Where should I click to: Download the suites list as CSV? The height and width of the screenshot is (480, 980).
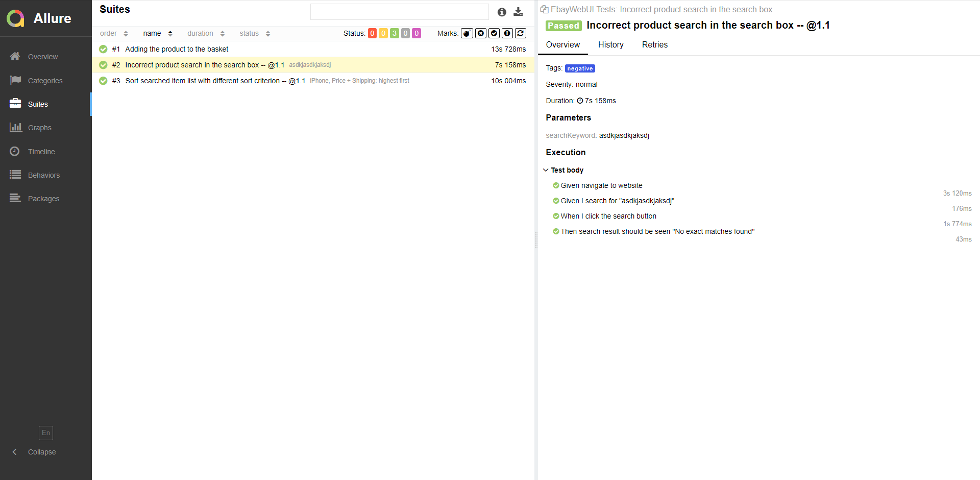[519, 12]
